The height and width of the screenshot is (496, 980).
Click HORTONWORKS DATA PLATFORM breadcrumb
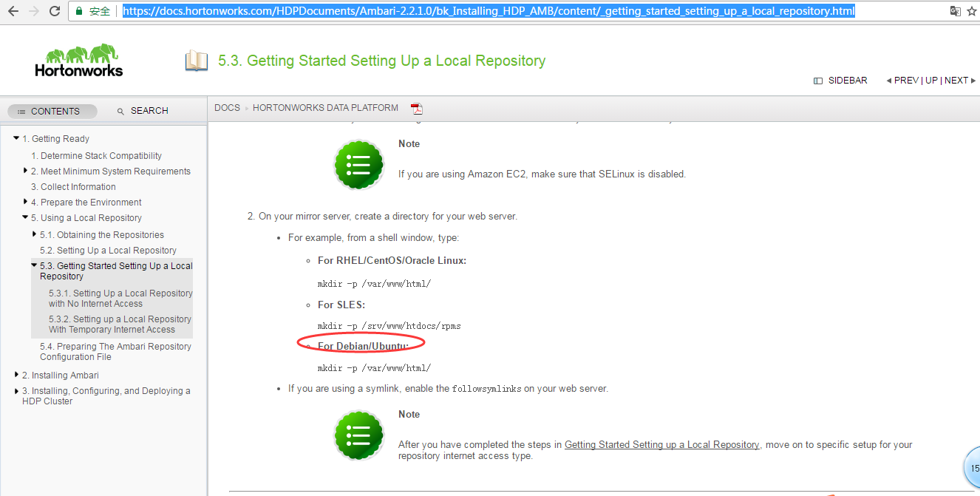click(x=325, y=108)
